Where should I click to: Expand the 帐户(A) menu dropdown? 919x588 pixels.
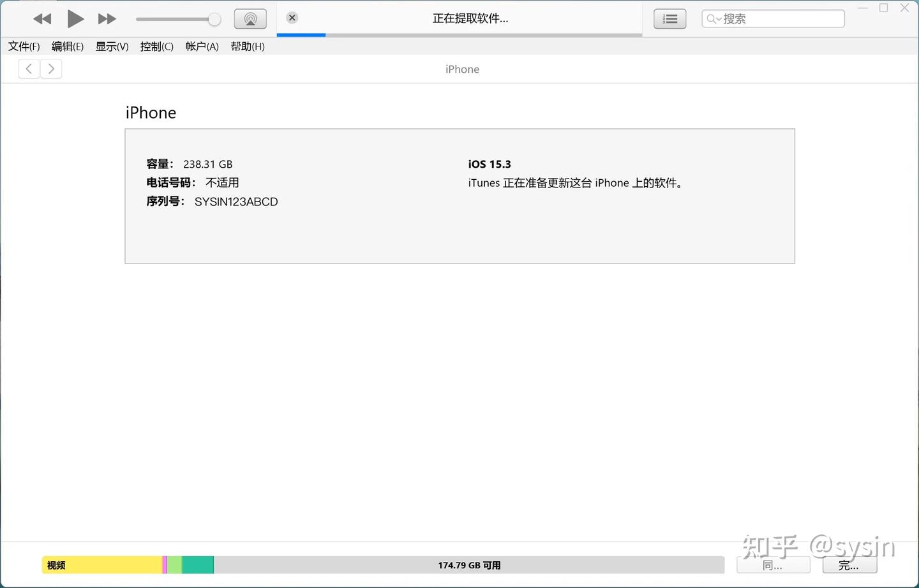click(202, 46)
